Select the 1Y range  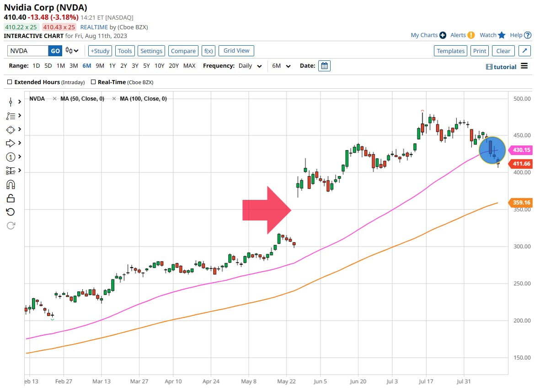coord(112,66)
